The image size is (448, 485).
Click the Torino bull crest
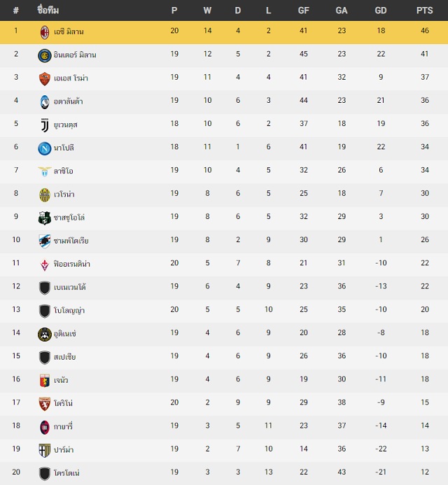(x=45, y=404)
